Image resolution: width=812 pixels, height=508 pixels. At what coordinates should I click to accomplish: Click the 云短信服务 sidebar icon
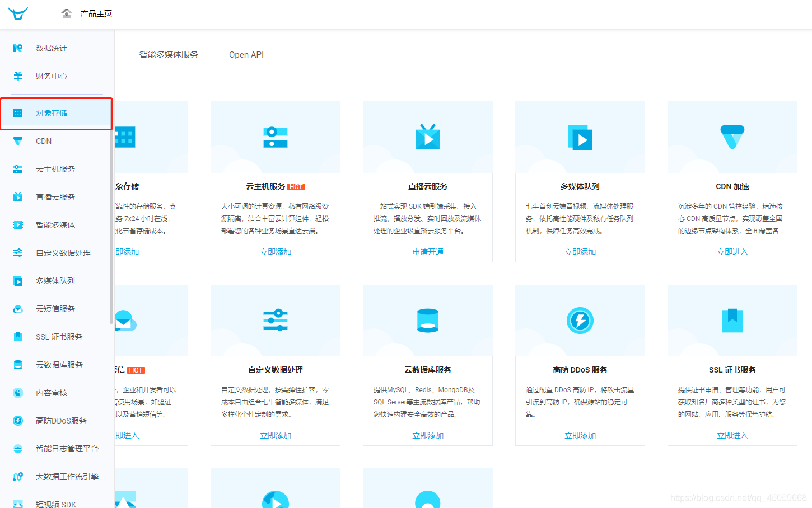(x=18, y=309)
